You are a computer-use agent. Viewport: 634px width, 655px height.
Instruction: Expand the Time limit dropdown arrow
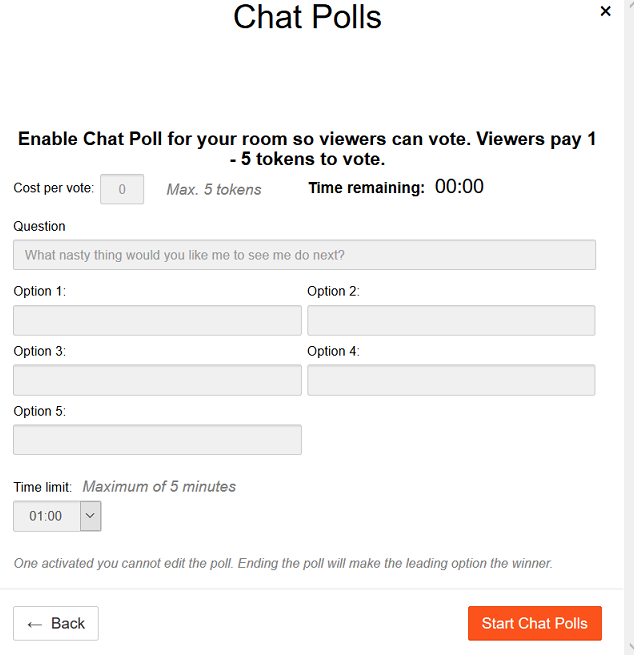point(90,516)
